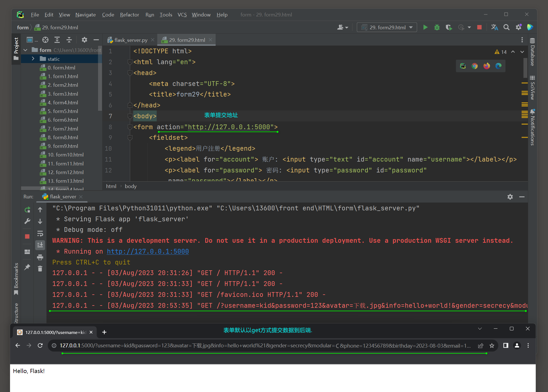Screen dimensions: 548x392
Task: Click the Coverage tool icon
Action: (x=449, y=28)
